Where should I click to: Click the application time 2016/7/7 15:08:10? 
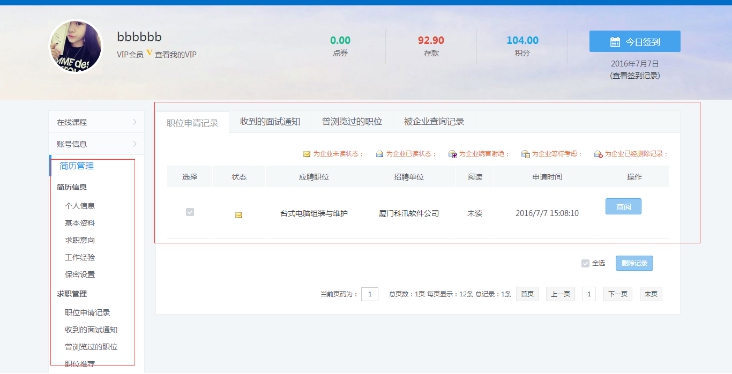tap(547, 213)
